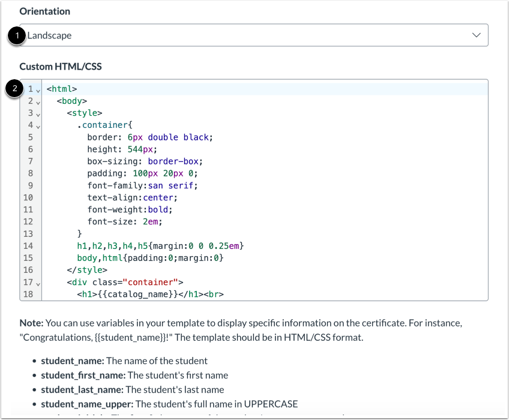
Task: Click '<h1>{{catalog_name}}</h1><br>' line
Action: tap(150, 295)
